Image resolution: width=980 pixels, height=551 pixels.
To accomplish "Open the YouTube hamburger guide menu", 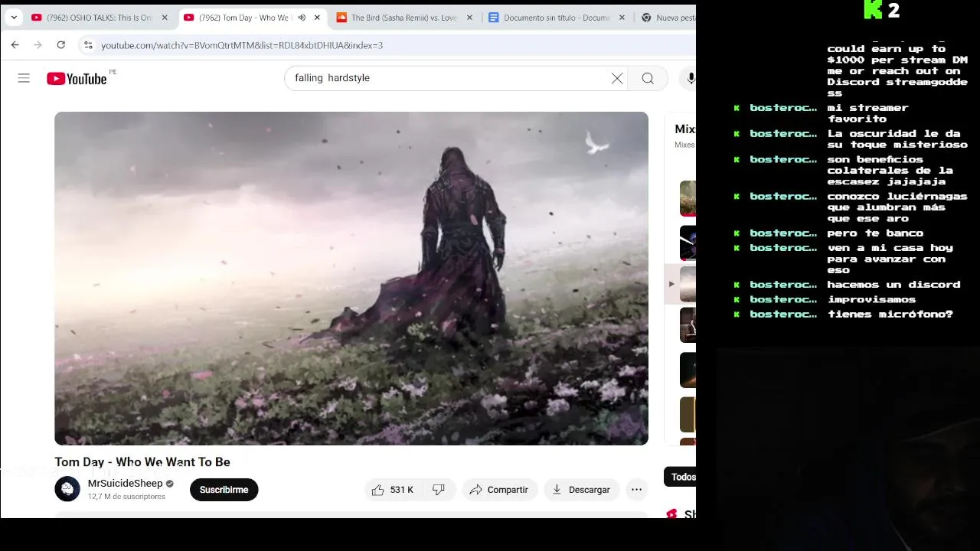I will click(24, 78).
